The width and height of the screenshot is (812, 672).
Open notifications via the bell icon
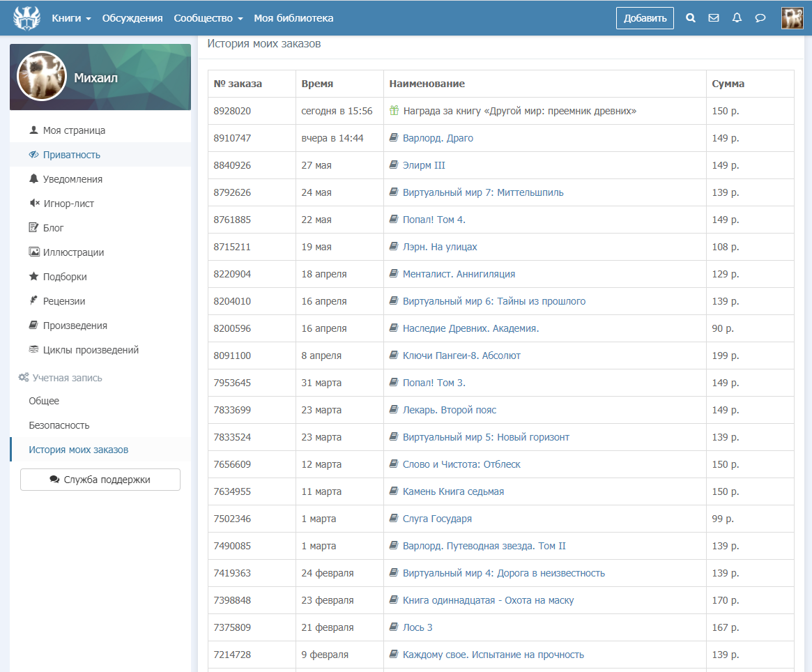click(737, 18)
